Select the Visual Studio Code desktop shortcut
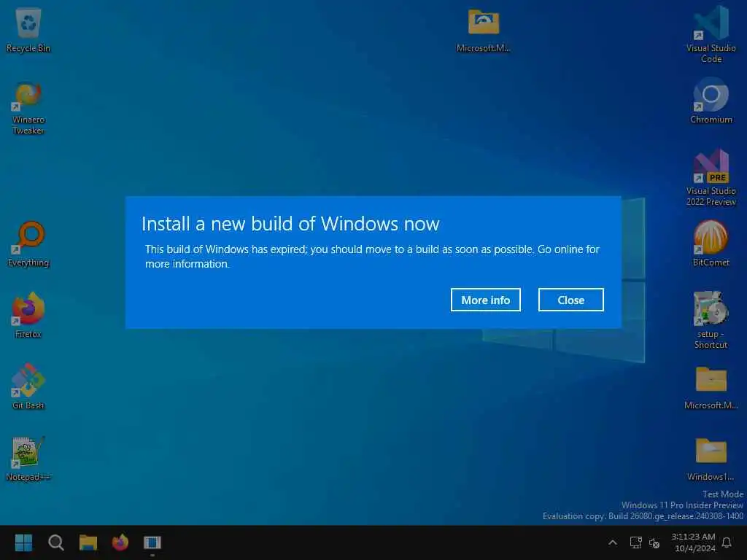 (x=711, y=34)
